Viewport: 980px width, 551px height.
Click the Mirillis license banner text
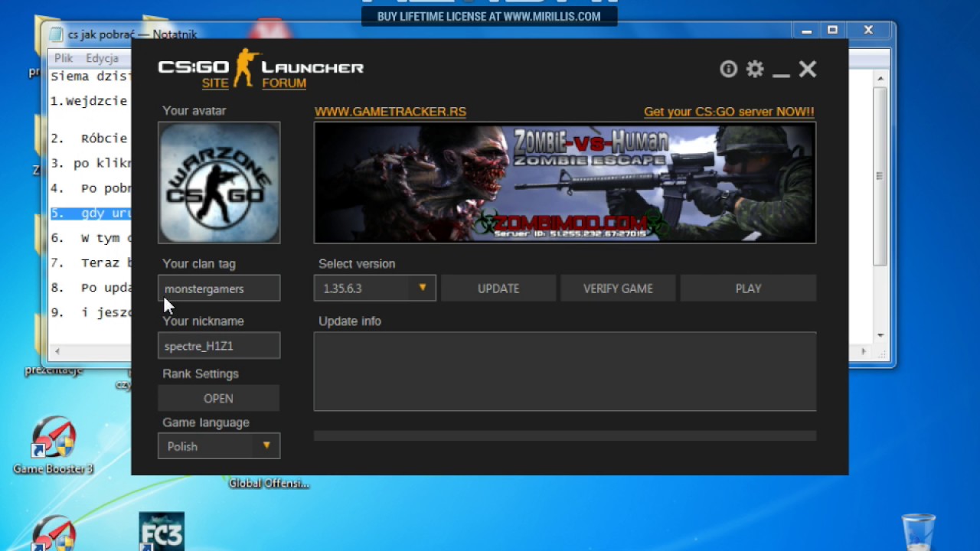coord(489,16)
